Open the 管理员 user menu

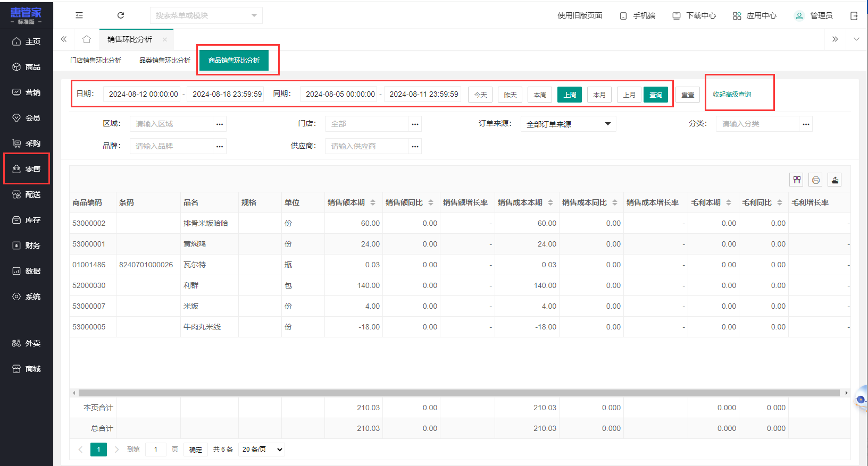[x=814, y=16]
